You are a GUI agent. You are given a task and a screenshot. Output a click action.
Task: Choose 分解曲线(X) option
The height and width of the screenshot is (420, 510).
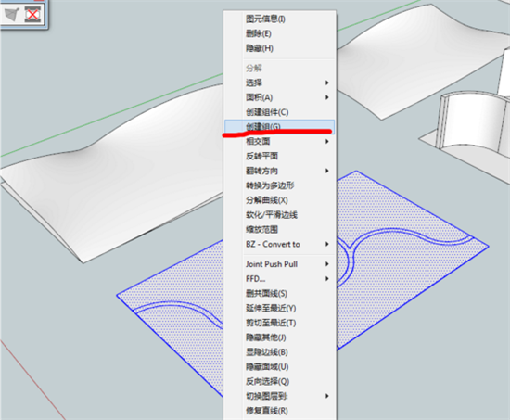[x=279, y=200]
